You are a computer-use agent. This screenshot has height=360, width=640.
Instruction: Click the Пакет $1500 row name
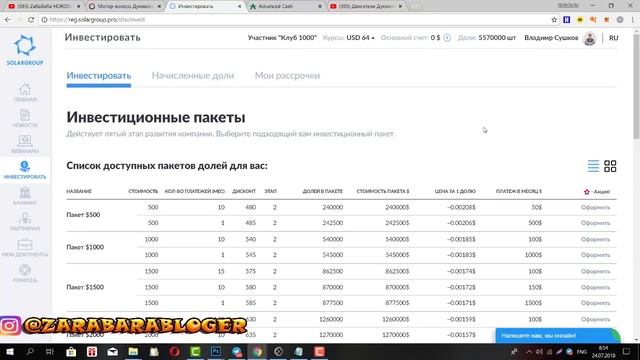pyautogui.click(x=85, y=287)
